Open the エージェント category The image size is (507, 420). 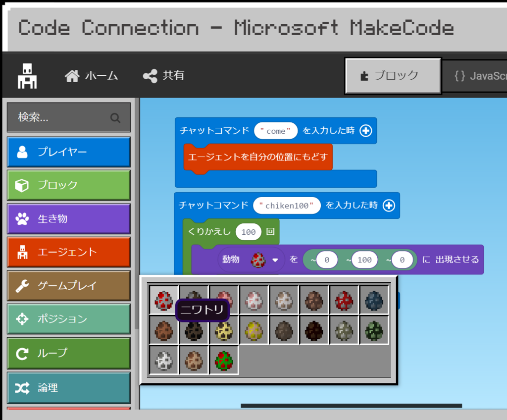(x=68, y=252)
